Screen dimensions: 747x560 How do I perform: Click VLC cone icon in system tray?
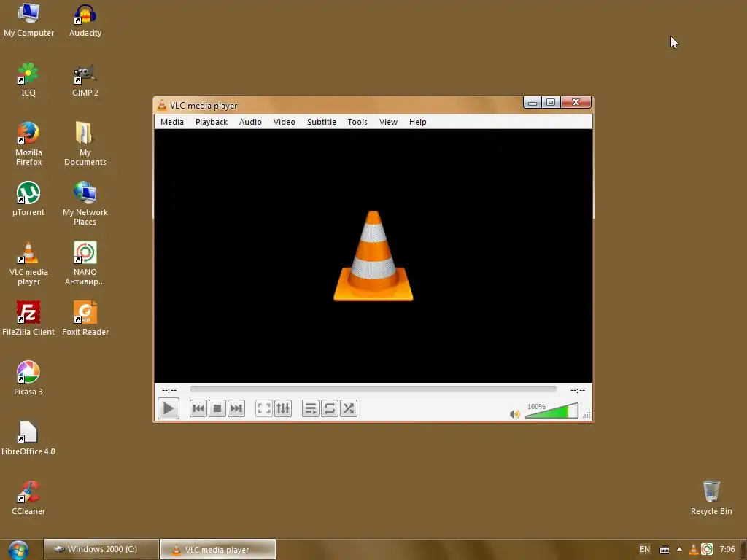click(x=694, y=550)
